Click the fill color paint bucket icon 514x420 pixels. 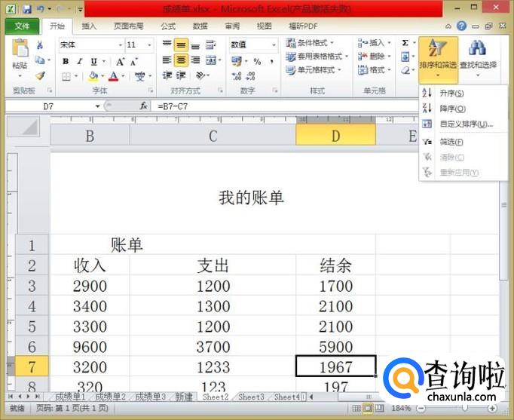pyautogui.click(x=93, y=76)
